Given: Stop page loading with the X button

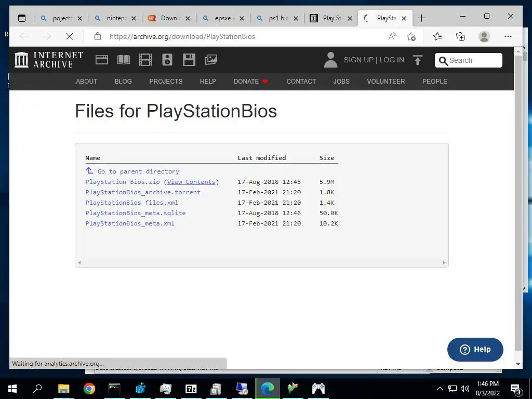Looking at the screenshot, I should pos(70,36).
